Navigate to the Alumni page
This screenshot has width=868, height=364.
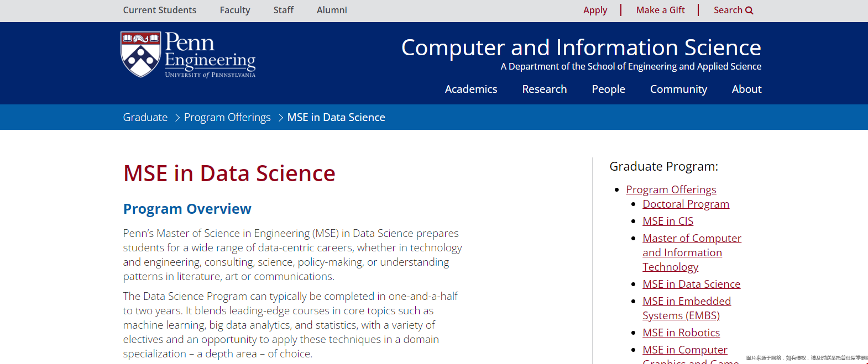332,10
